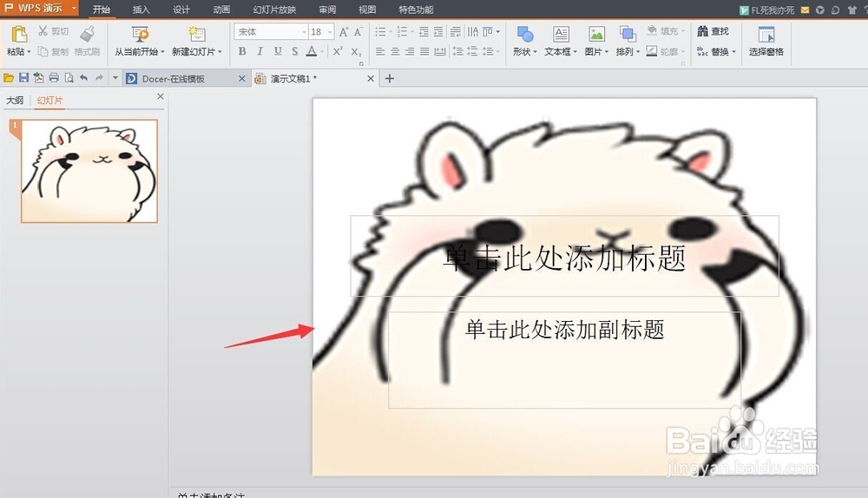Open the 插入 (Insert) ribbon tab
Viewport: 868px width, 498px height.
(x=141, y=10)
